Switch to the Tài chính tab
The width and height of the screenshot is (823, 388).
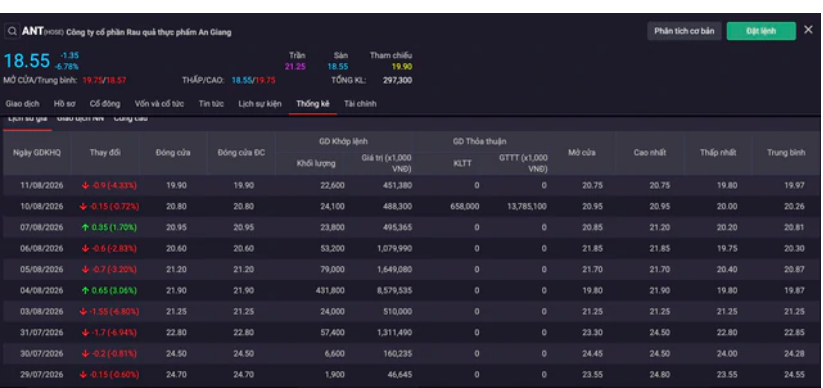pos(360,104)
